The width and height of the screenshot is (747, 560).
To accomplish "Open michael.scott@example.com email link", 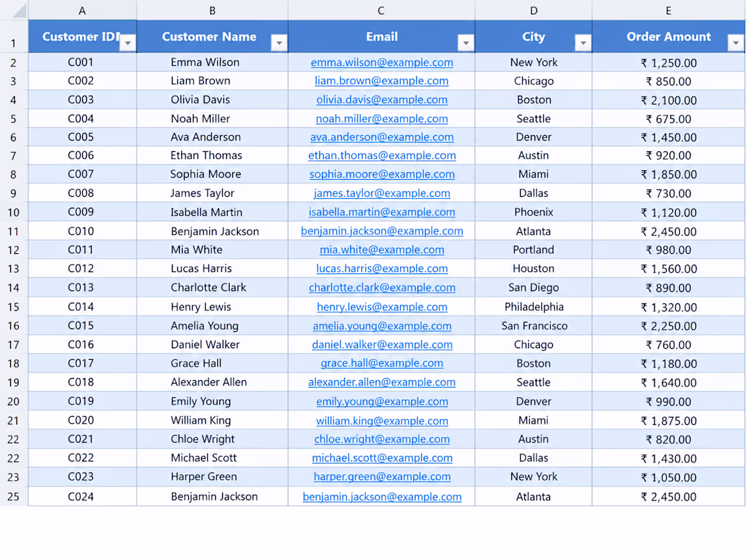I will [382, 458].
